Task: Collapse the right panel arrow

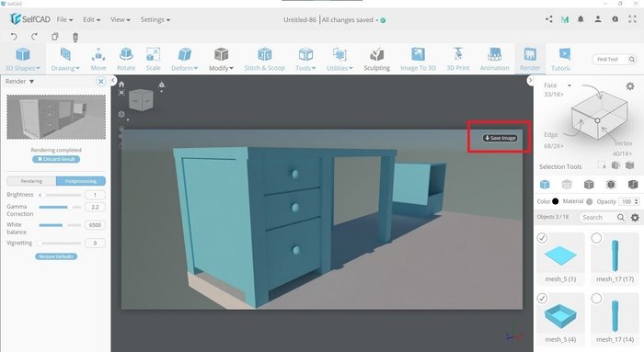Action: click(530, 81)
